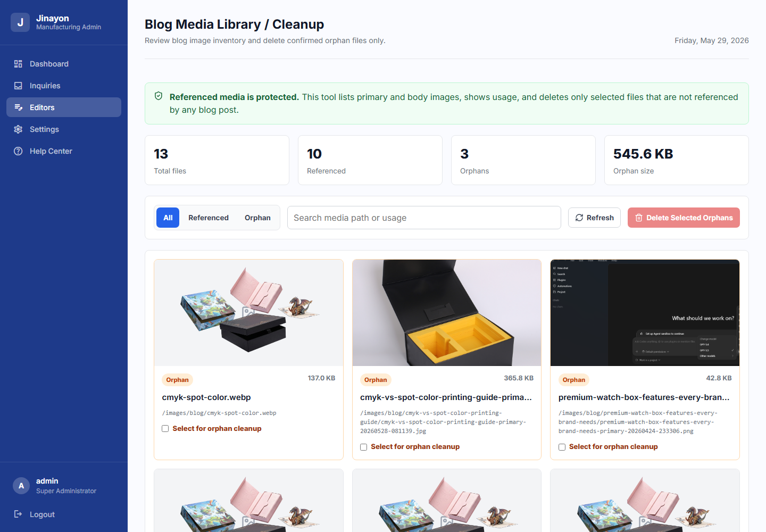Click Delete Selected Orphans button
The image size is (766, 532).
click(684, 218)
